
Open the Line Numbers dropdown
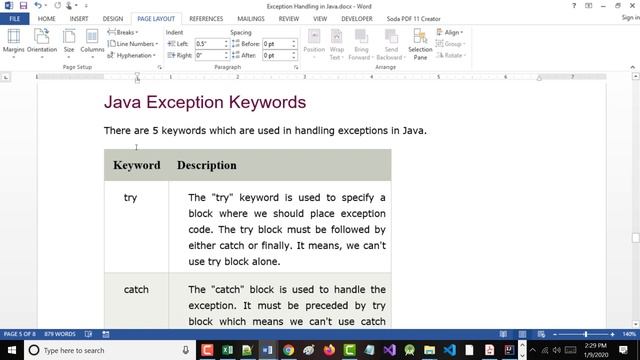(133, 44)
